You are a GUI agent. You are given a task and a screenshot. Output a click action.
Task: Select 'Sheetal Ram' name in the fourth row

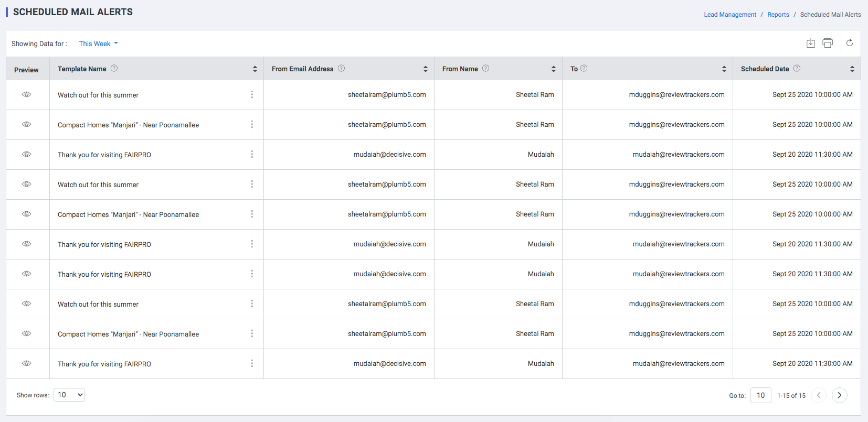click(x=535, y=185)
